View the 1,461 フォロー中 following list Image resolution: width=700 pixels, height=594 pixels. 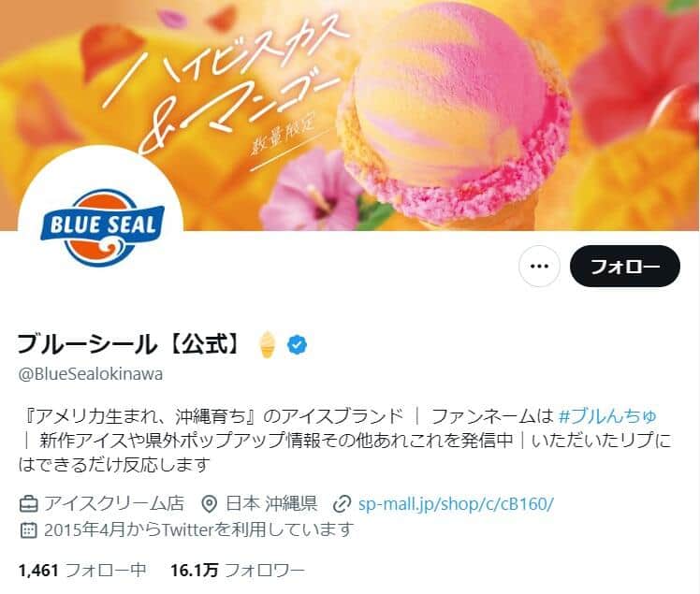click(82, 570)
